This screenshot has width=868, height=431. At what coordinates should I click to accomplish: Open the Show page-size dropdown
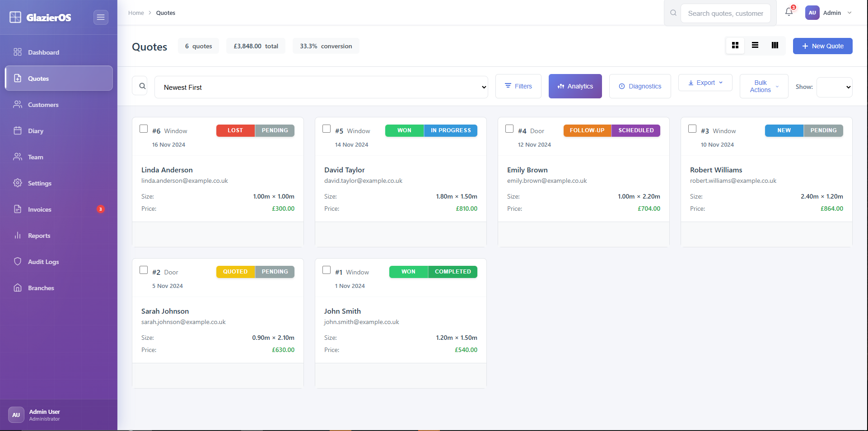pos(834,87)
